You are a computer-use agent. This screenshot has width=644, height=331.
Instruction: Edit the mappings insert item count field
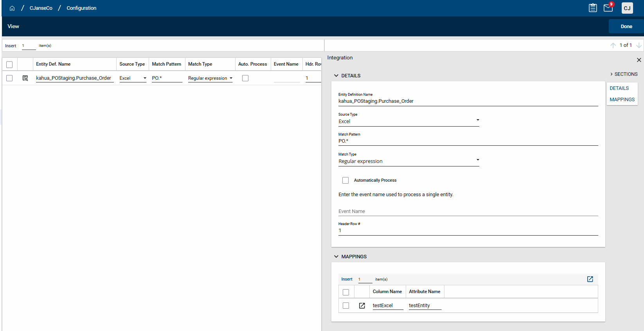(x=365, y=279)
